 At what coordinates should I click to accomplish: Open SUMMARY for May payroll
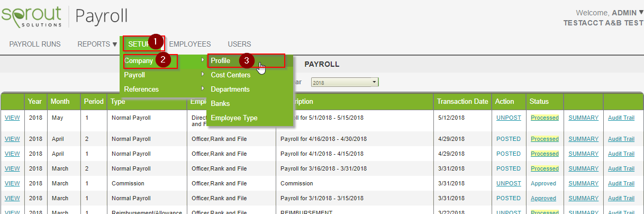(x=583, y=118)
